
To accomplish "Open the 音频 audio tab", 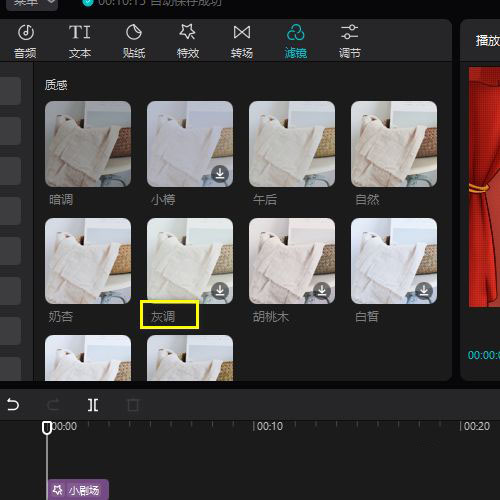I will [x=25, y=42].
